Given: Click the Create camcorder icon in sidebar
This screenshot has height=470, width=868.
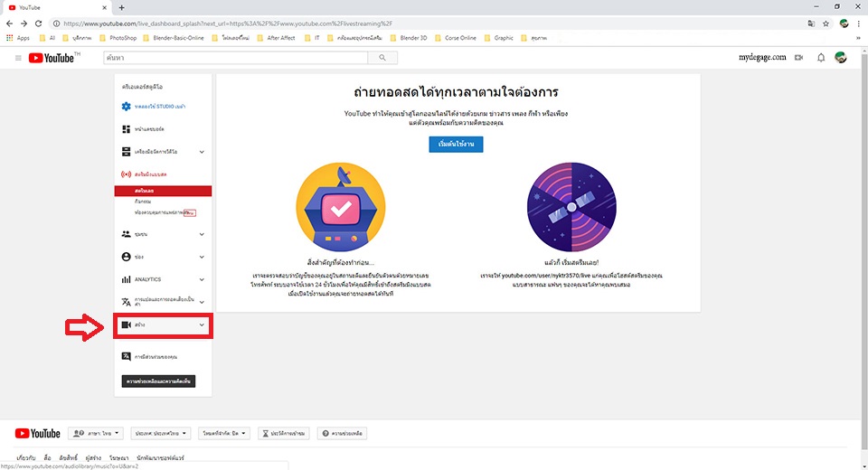Looking at the screenshot, I should pyautogui.click(x=127, y=325).
